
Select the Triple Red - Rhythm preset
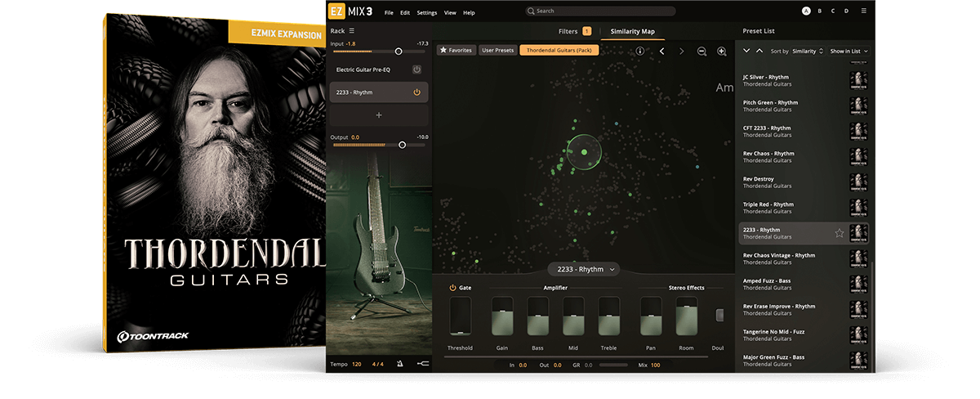pos(804,208)
